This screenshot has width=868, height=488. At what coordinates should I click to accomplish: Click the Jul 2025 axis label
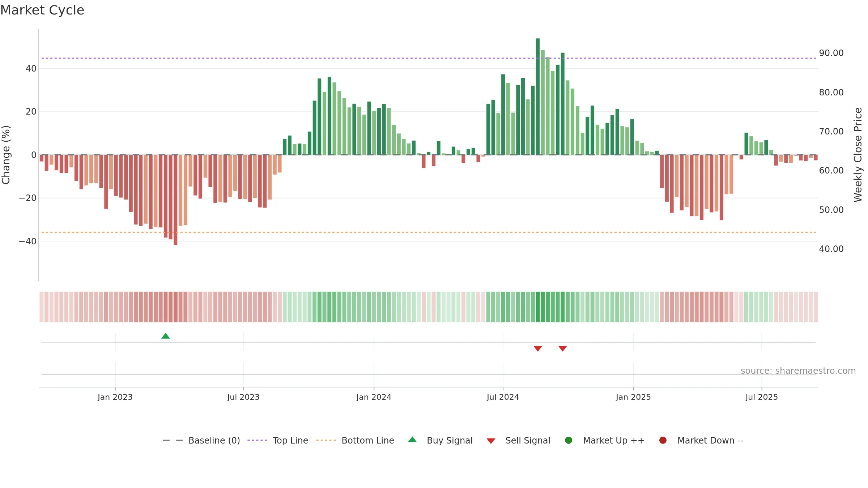[x=762, y=397]
